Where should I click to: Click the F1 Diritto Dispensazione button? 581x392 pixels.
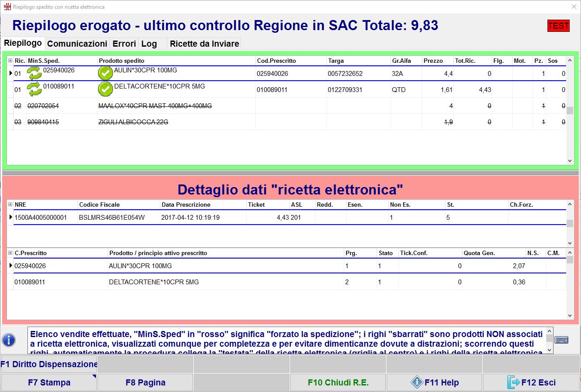click(49, 364)
